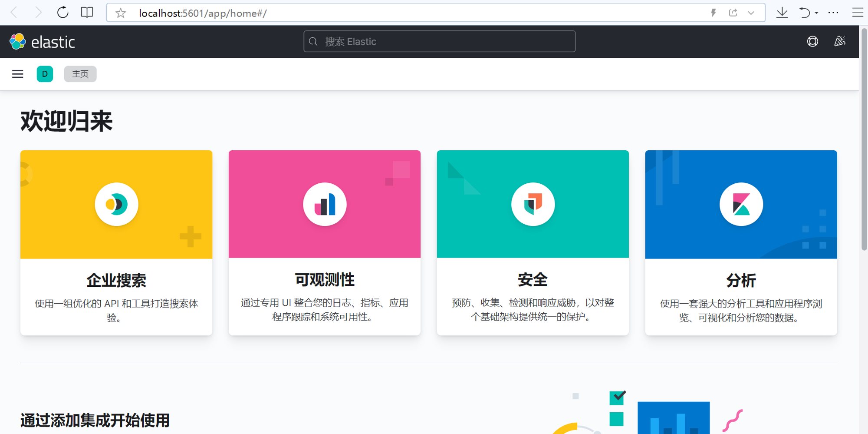Screen dimensions: 868x434
Task: Open the browser main menu lines icon
Action: point(858,13)
